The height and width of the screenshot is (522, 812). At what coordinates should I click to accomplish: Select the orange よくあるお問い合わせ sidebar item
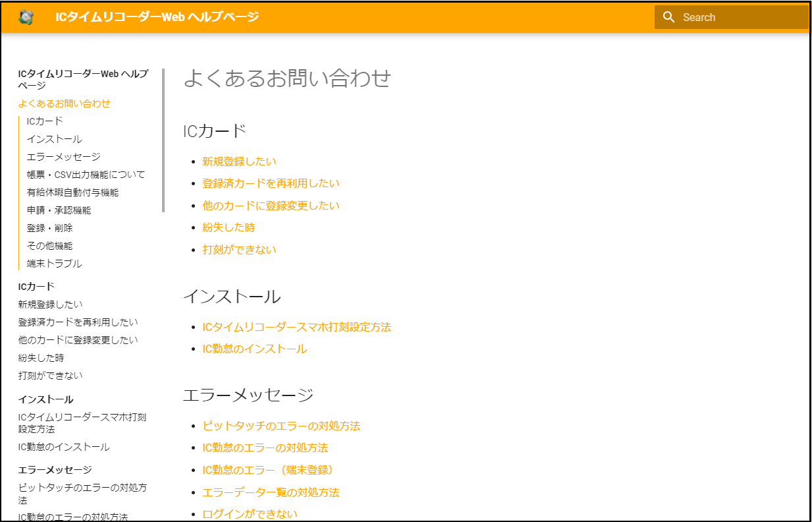(65, 103)
